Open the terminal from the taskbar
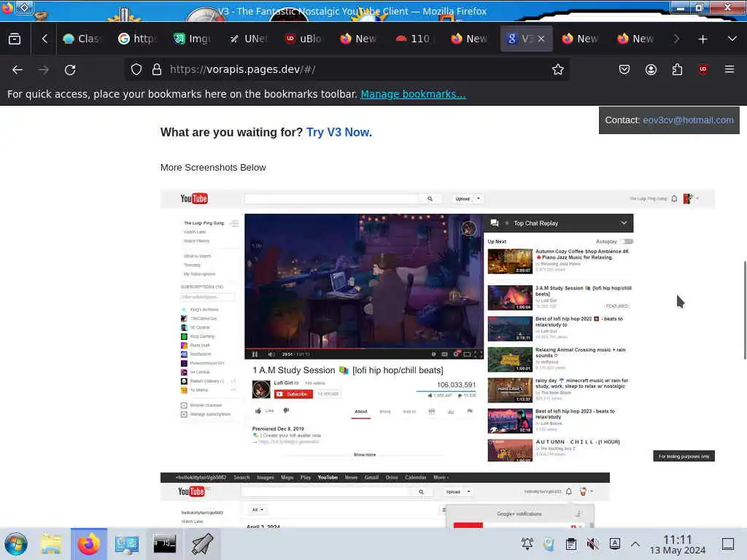Screen dimensions: 747x560 tap(164, 544)
